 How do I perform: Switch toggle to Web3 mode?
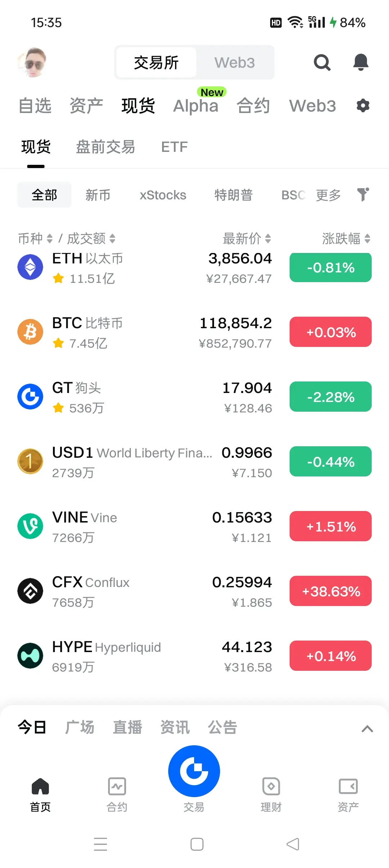coord(235,63)
